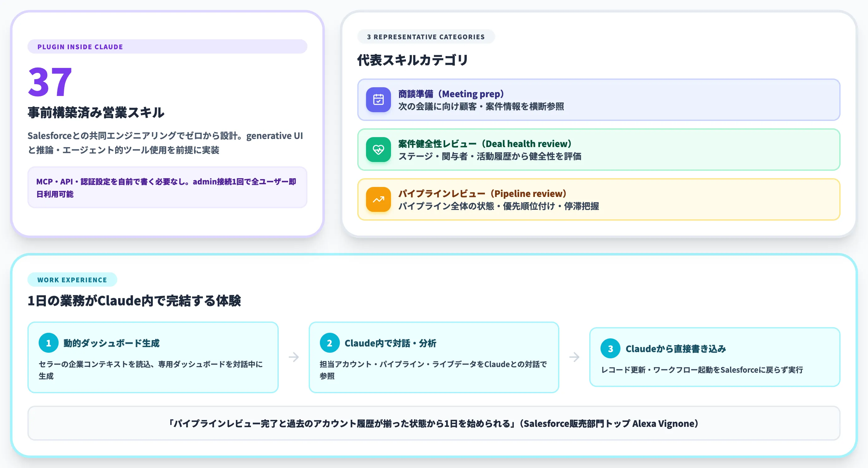Click the calendar icon for Meeting prep
Viewport: 868px width, 468px height.
[379, 100]
